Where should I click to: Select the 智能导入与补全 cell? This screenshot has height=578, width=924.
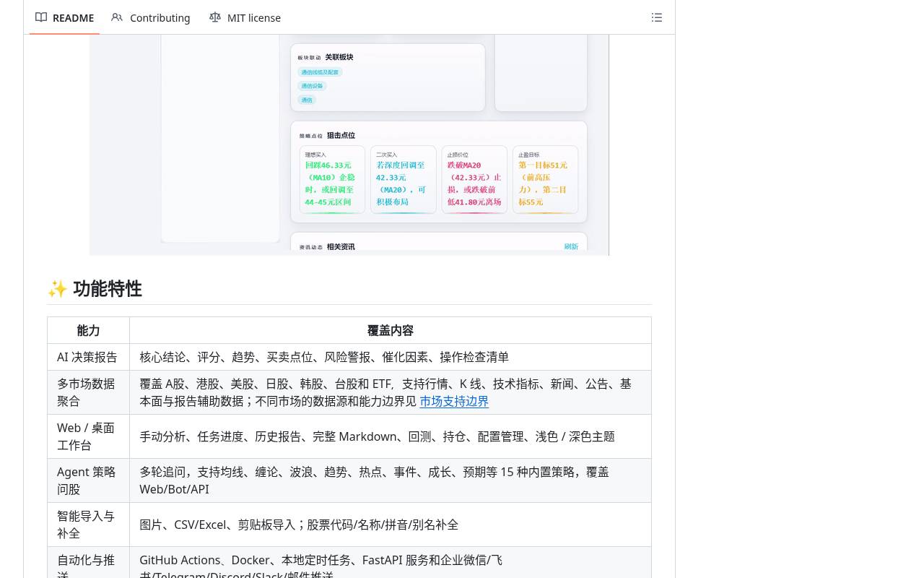(x=88, y=525)
